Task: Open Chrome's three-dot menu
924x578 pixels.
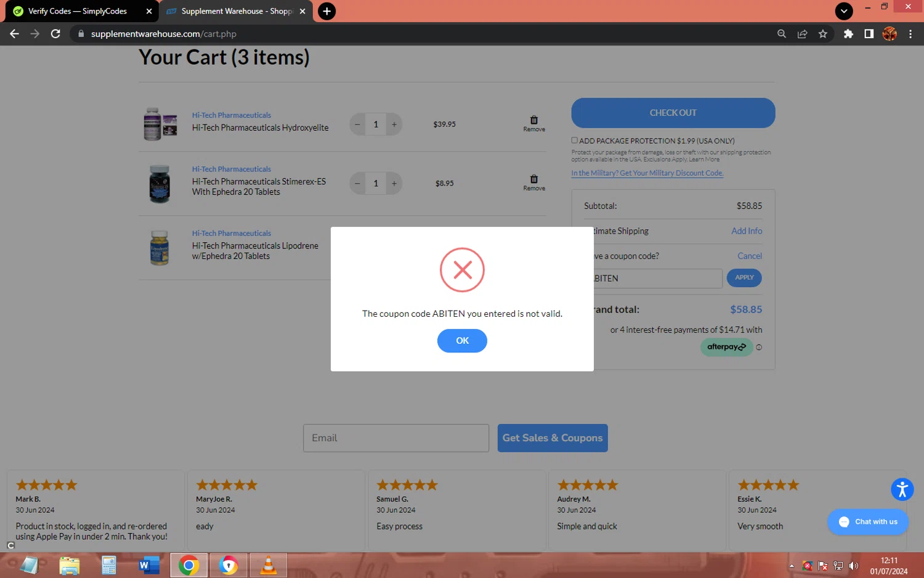Action: pos(910,34)
